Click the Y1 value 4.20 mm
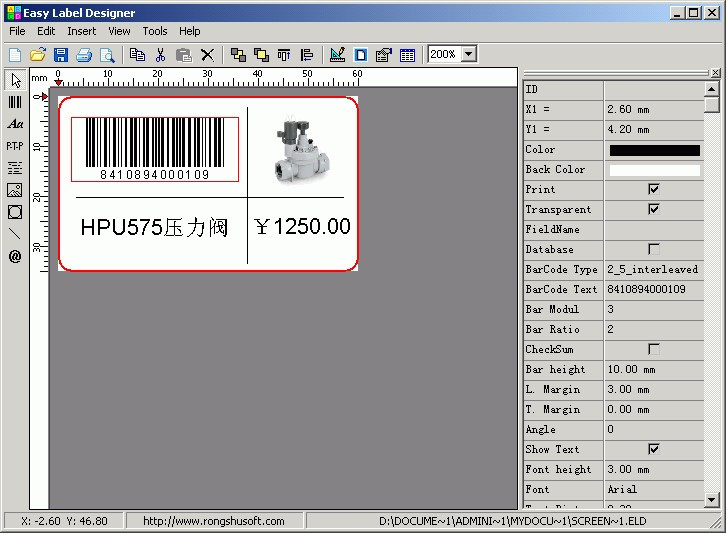Image resolution: width=726 pixels, height=533 pixels. [x=654, y=129]
